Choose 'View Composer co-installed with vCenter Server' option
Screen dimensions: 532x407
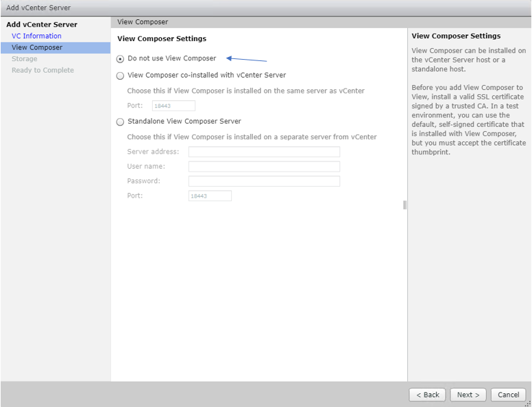coord(121,75)
